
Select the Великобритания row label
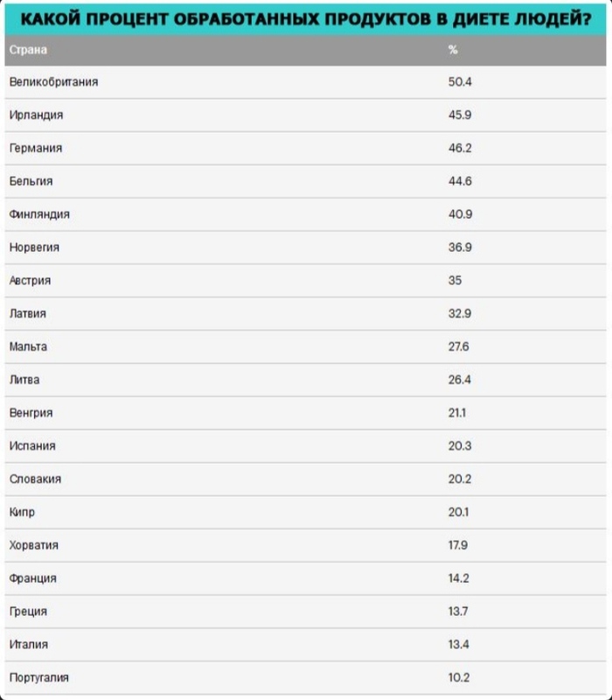[53, 82]
